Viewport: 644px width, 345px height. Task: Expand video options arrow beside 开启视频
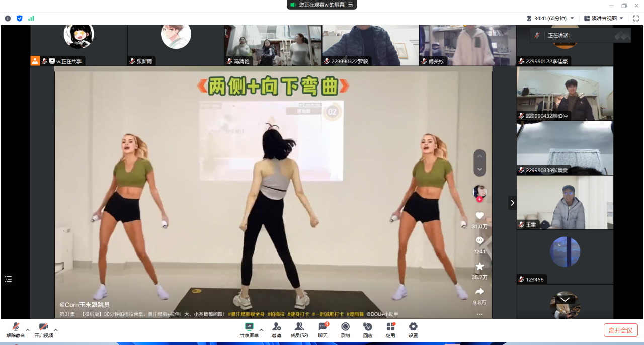click(x=56, y=330)
